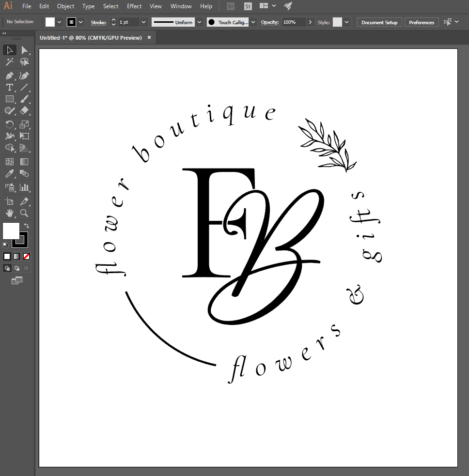Screen dimensions: 469x476
Task: Open the Touch Calligraphic brush dropdown
Action: point(253,22)
